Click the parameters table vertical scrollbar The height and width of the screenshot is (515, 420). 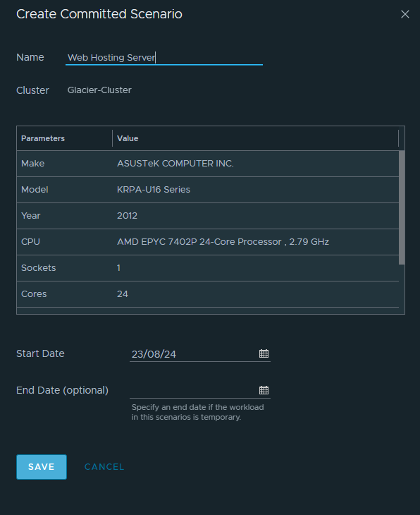pyautogui.click(x=402, y=207)
